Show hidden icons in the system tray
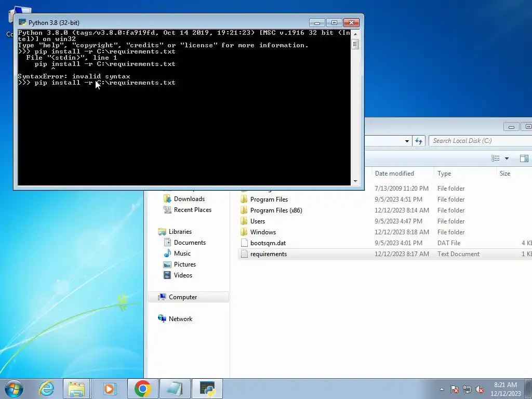This screenshot has height=399, width=532. tap(442, 389)
